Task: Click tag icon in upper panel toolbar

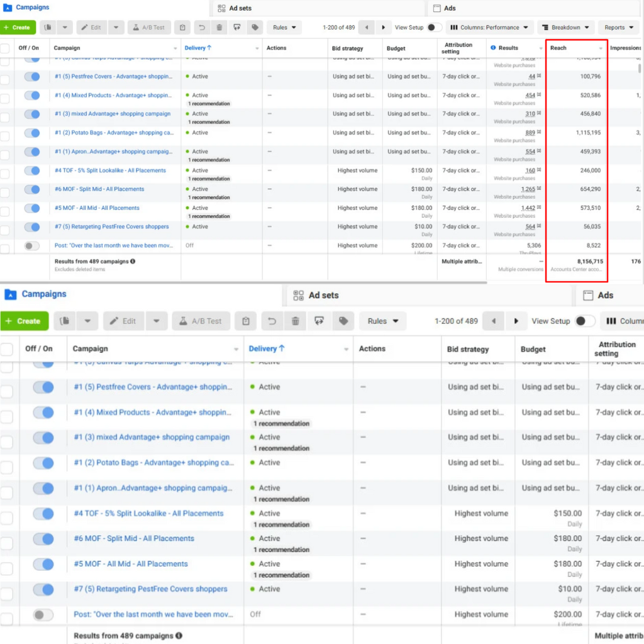Action: (x=255, y=28)
